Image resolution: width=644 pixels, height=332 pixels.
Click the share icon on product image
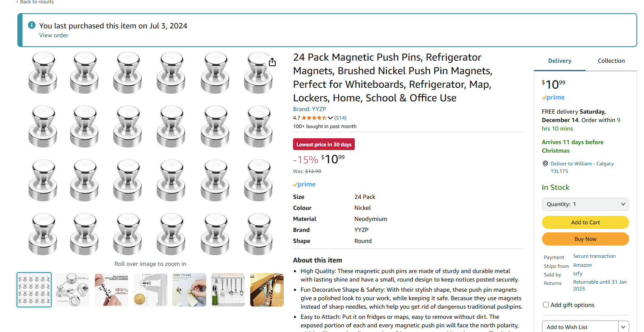click(272, 62)
